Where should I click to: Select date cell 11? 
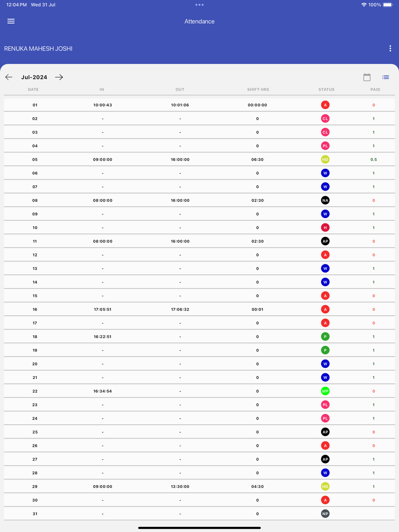coord(35,241)
